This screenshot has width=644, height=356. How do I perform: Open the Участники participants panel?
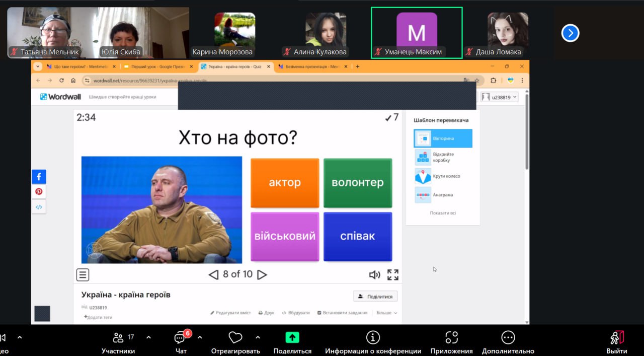click(x=118, y=343)
